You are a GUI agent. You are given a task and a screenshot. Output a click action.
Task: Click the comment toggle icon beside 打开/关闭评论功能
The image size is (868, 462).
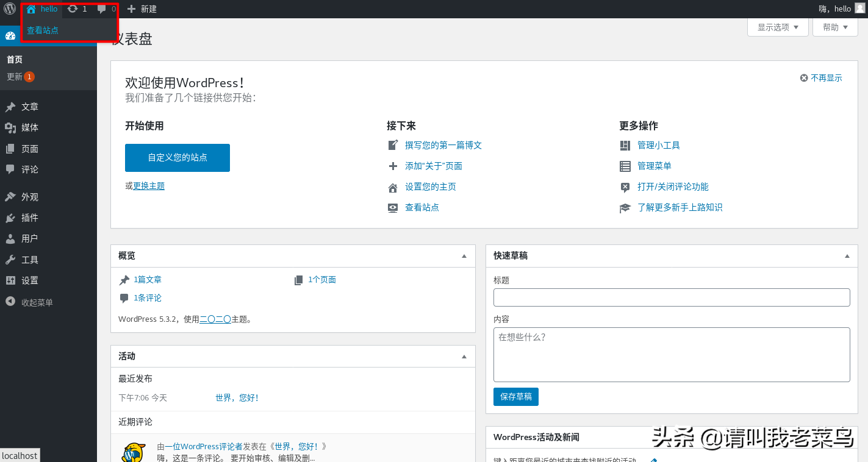(x=625, y=187)
